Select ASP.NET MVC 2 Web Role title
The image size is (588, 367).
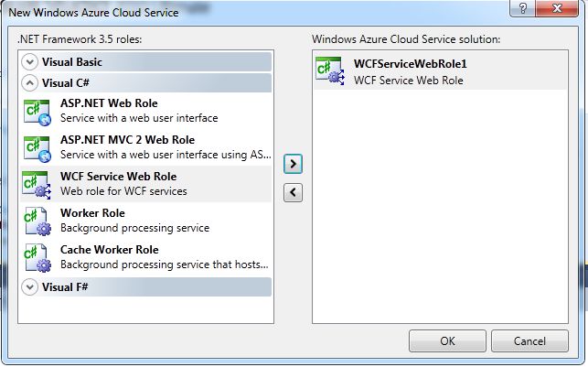(x=127, y=140)
